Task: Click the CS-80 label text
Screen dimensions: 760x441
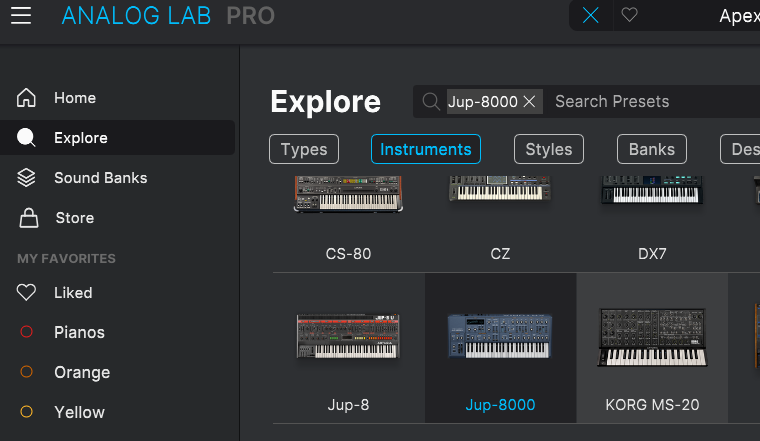Action: (348, 253)
